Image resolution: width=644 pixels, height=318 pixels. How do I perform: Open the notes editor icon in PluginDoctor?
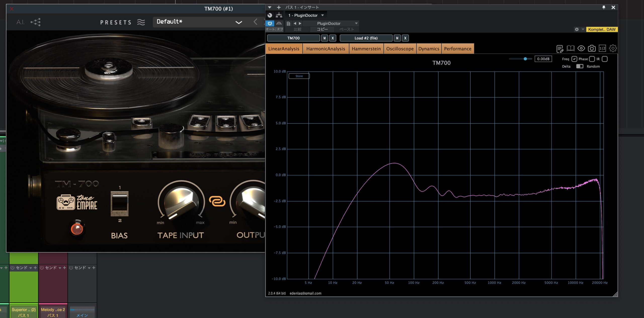tap(560, 49)
